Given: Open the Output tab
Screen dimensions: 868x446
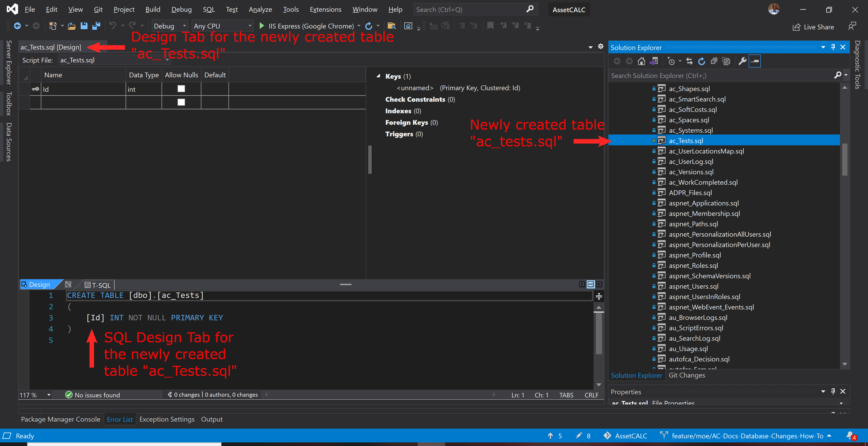Looking at the screenshot, I should [x=212, y=419].
